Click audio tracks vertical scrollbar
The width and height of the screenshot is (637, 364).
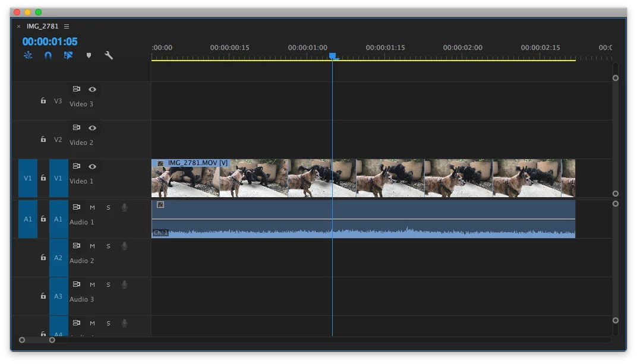(x=616, y=262)
